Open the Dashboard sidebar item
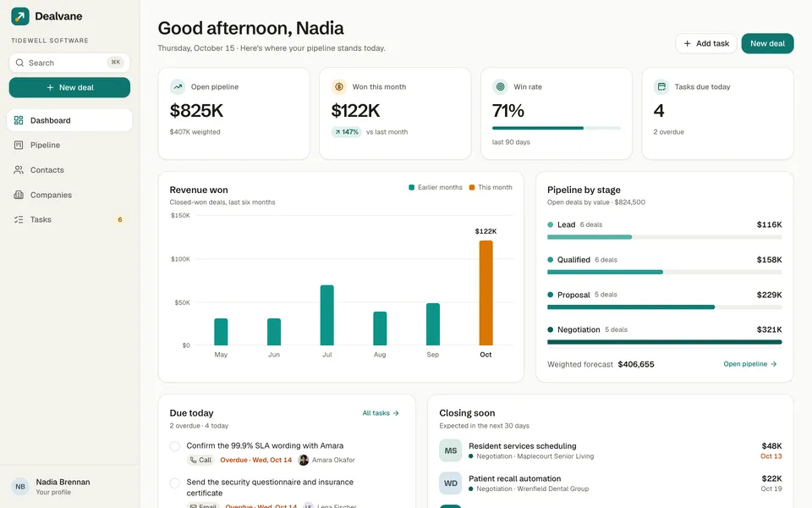The image size is (812, 508). pyautogui.click(x=69, y=120)
